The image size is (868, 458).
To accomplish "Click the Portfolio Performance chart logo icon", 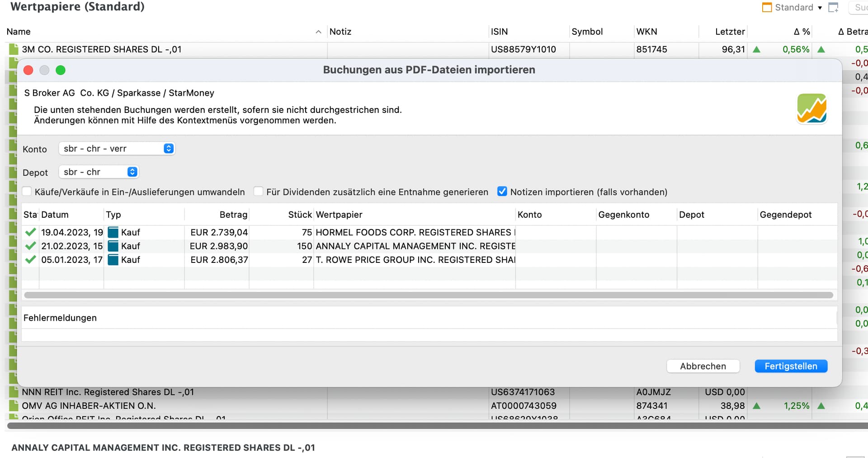I will click(812, 109).
